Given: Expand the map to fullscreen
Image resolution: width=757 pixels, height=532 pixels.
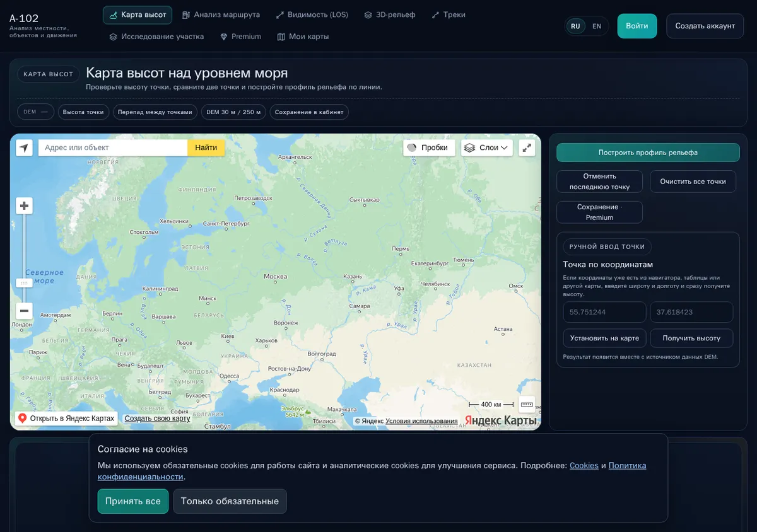Looking at the screenshot, I should [x=527, y=147].
